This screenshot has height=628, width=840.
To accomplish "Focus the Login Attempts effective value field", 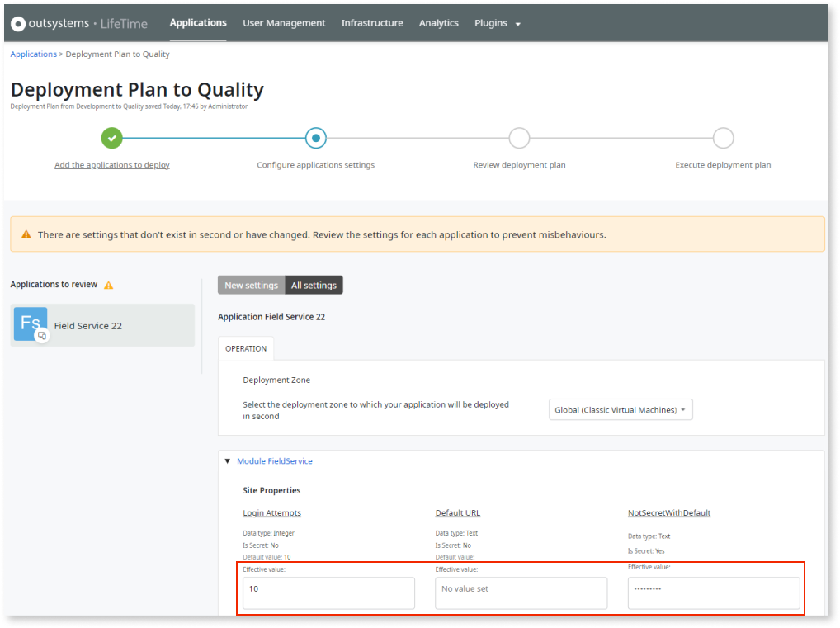I will pyautogui.click(x=328, y=593).
